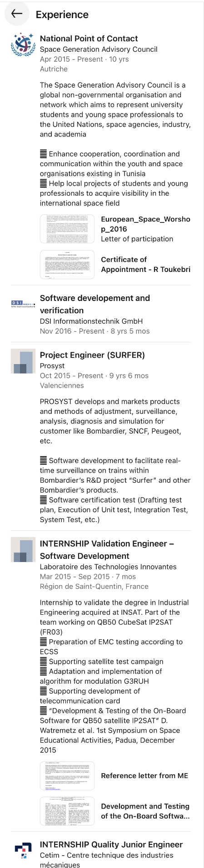Click the Laboratoire des Technologies Innovantes logo

(23, 549)
